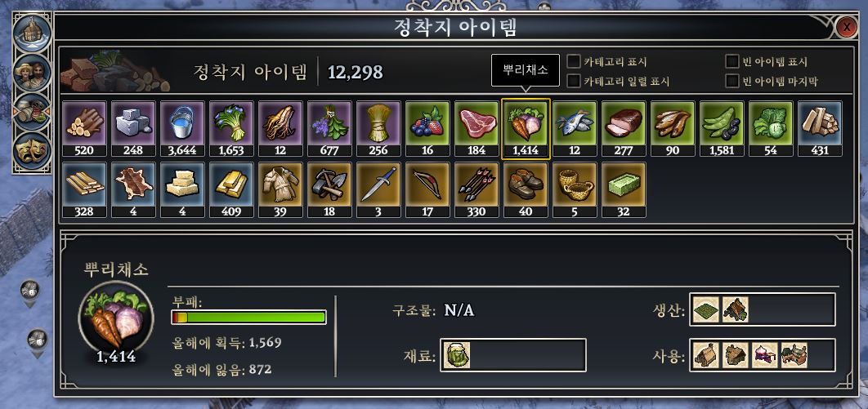Open the villagers tab in left sidebar

32,73
